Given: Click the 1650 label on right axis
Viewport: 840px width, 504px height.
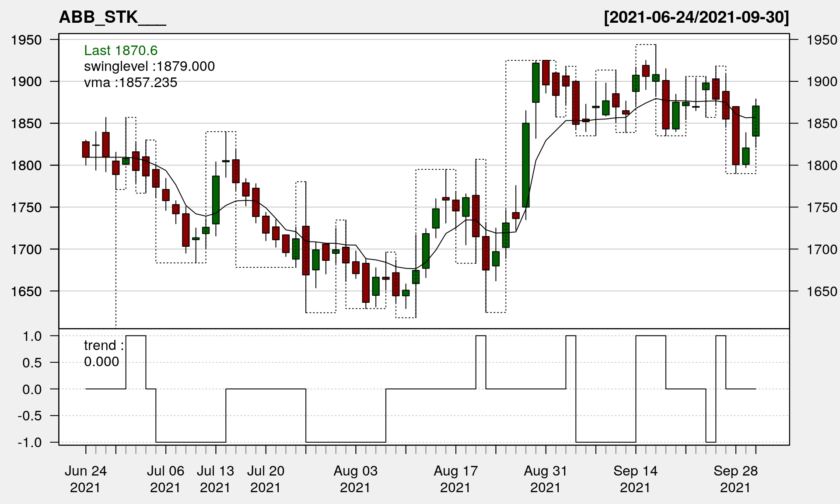Looking at the screenshot, I should [x=822, y=291].
